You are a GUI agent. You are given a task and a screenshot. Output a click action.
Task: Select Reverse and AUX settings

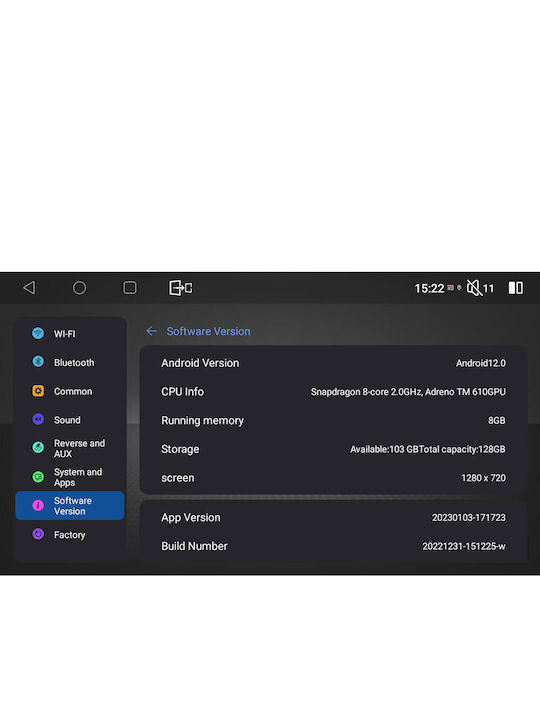(x=70, y=448)
